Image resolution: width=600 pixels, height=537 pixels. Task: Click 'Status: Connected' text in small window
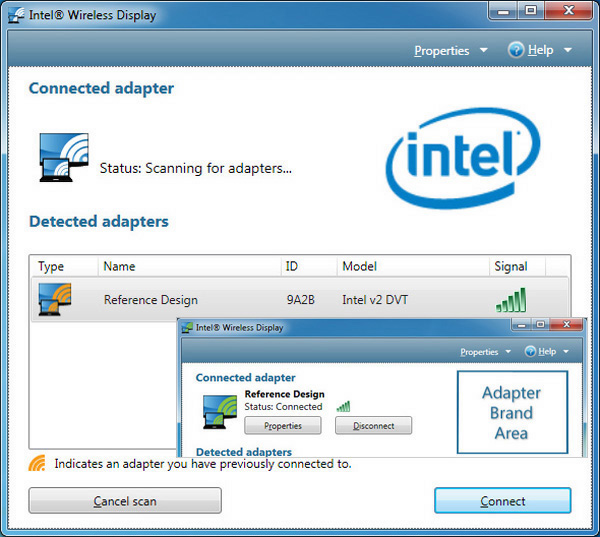(283, 406)
